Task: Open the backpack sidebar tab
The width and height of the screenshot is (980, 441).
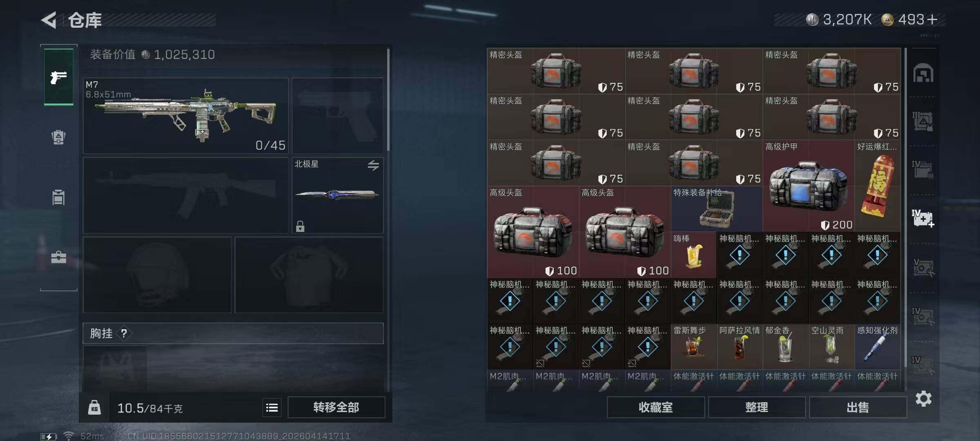Action: click(x=58, y=137)
